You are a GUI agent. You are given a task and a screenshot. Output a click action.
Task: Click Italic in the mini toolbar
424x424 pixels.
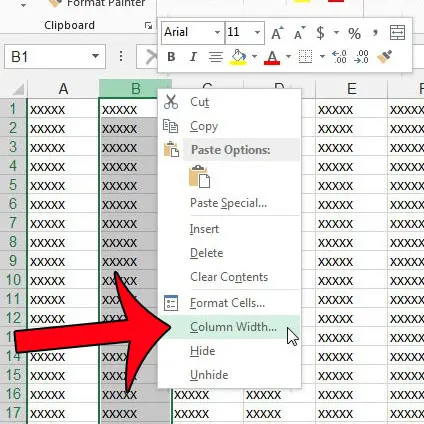[x=193, y=57]
